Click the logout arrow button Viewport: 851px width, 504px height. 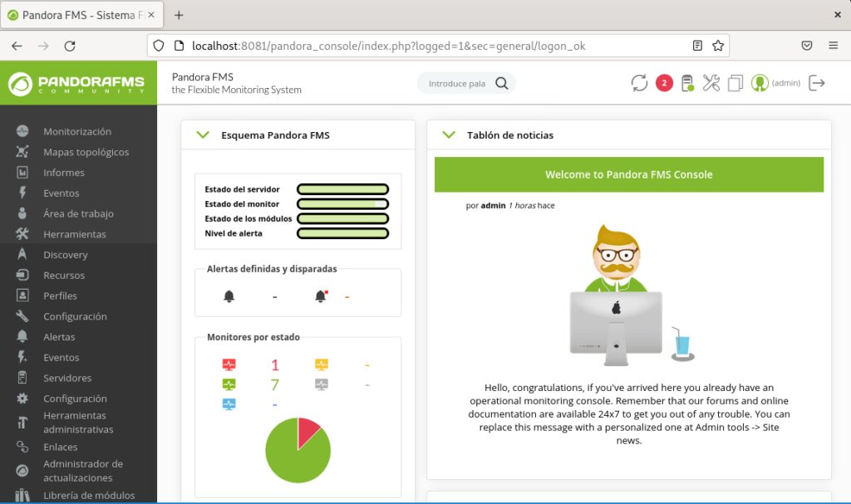point(817,82)
